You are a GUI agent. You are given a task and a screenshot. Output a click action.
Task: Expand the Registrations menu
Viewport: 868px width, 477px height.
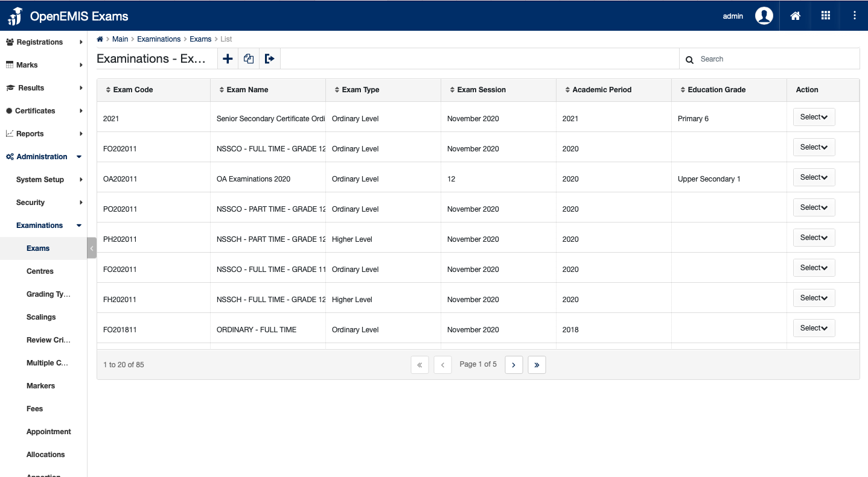43,42
